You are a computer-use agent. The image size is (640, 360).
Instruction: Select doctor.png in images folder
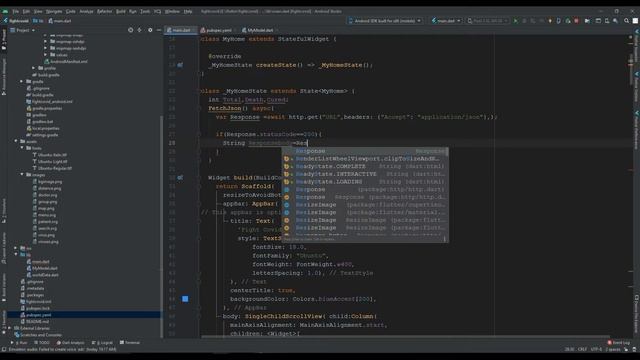(48, 195)
